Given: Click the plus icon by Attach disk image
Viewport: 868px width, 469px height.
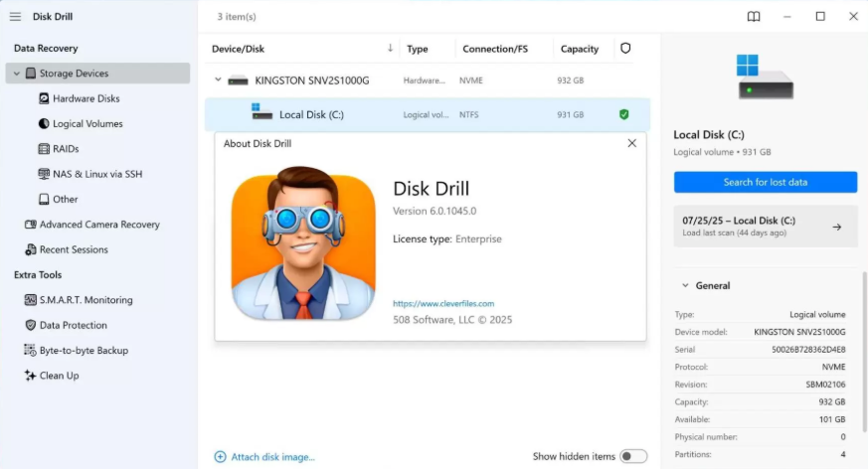Looking at the screenshot, I should pyautogui.click(x=221, y=457).
